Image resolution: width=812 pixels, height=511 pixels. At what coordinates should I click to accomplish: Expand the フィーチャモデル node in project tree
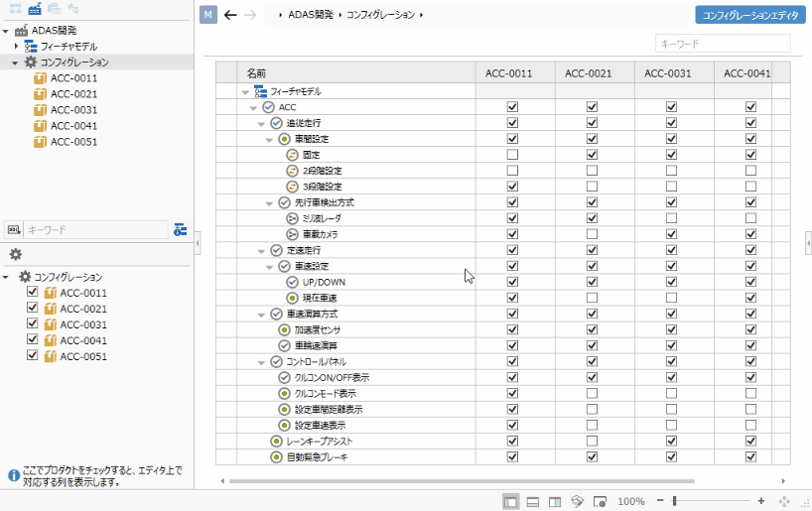tap(16, 46)
